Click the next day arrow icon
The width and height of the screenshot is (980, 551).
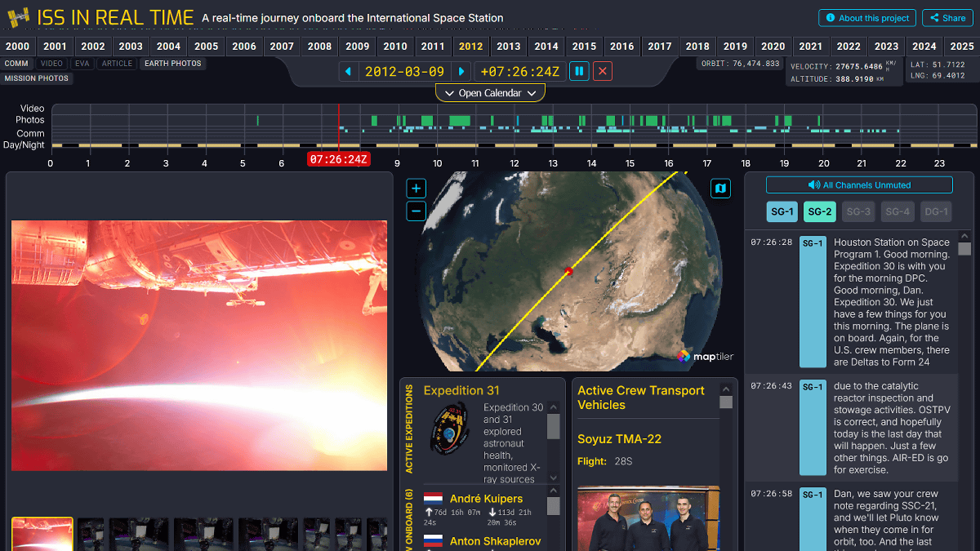click(x=461, y=72)
